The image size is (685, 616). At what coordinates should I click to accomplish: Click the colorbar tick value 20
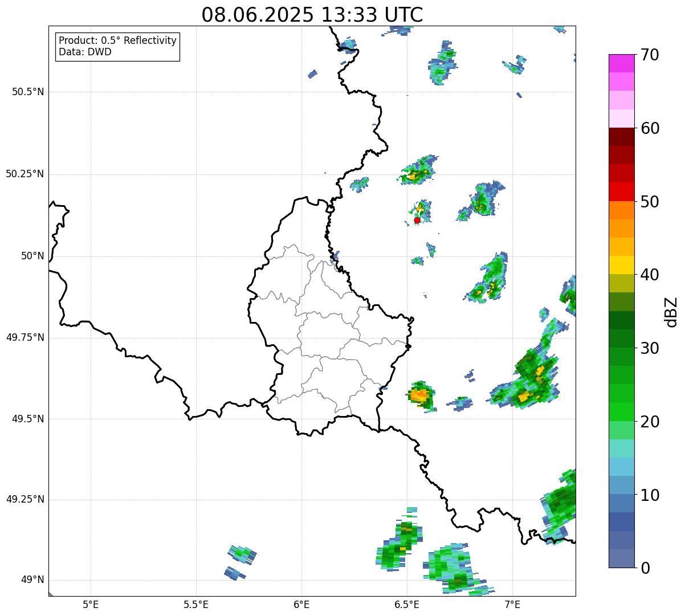tap(650, 422)
